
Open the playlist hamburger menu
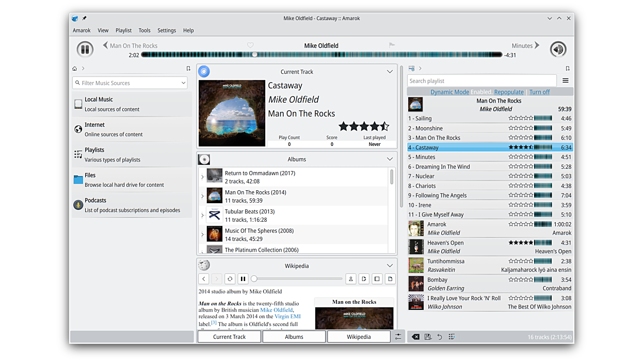point(566,81)
